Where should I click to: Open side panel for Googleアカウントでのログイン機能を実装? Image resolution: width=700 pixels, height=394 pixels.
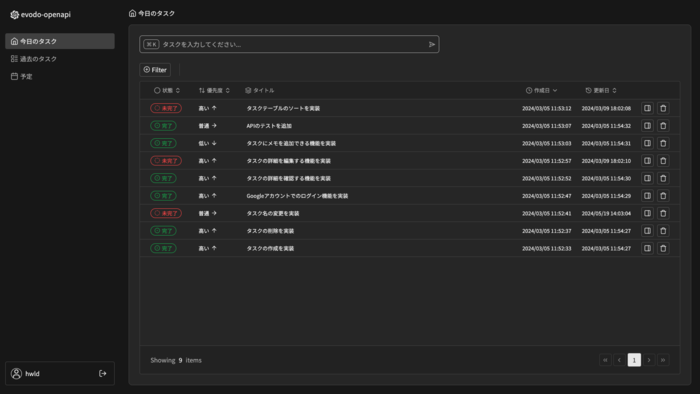tap(647, 195)
